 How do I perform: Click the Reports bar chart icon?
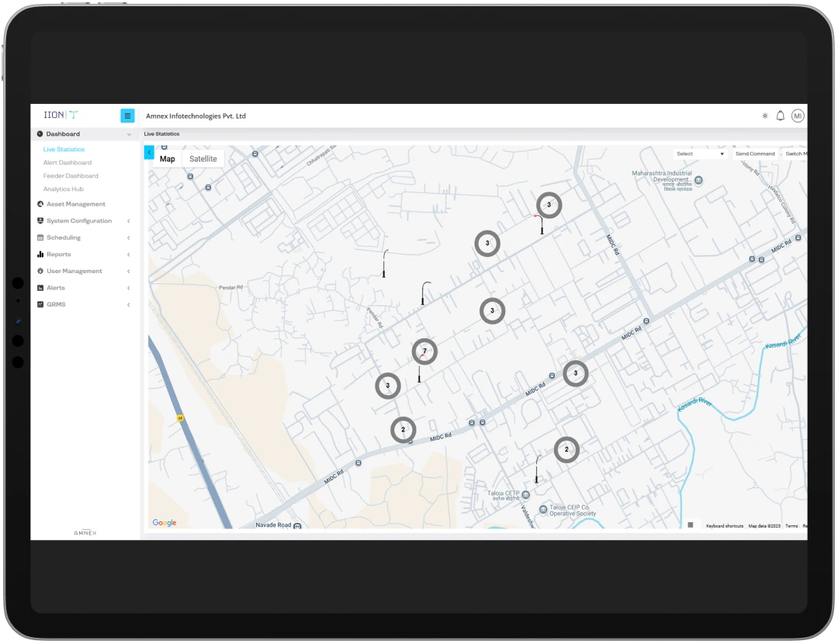[x=40, y=254]
